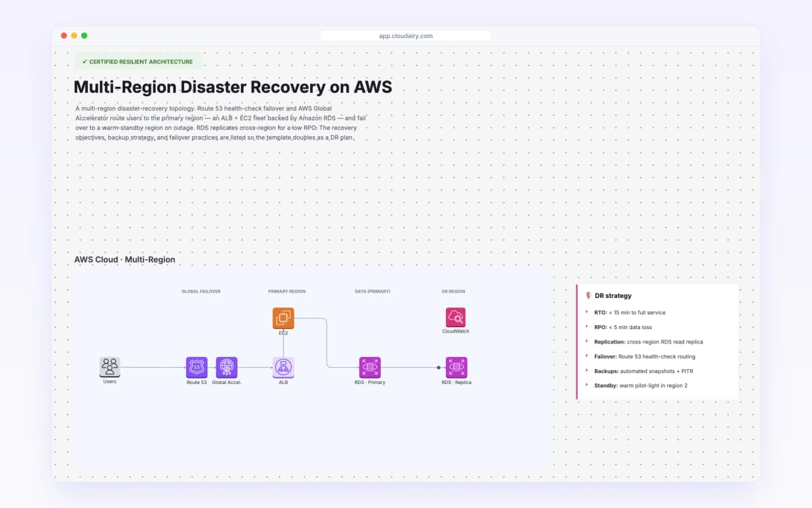This screenshot has width=812, height=508.
Task: Select the RDS Replica database icon
Action: 456,367
